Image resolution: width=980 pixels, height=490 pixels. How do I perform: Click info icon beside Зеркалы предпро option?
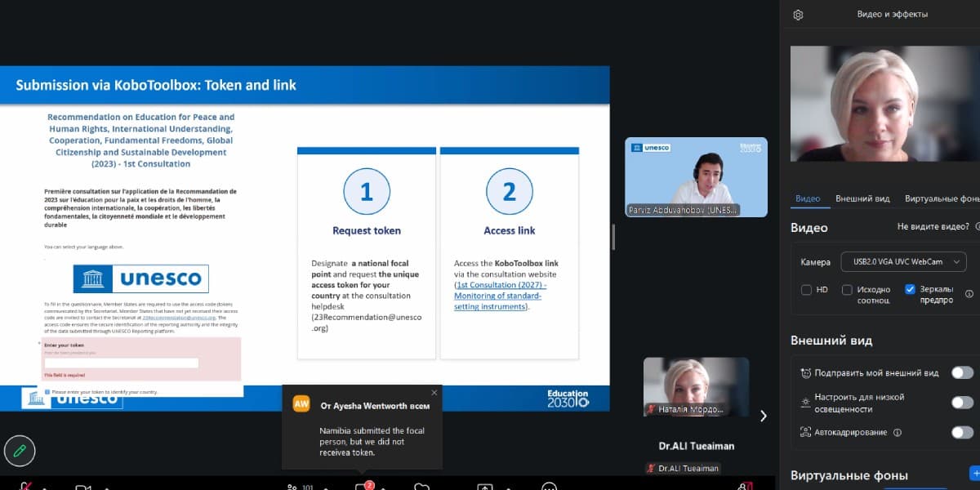(969, 294)
